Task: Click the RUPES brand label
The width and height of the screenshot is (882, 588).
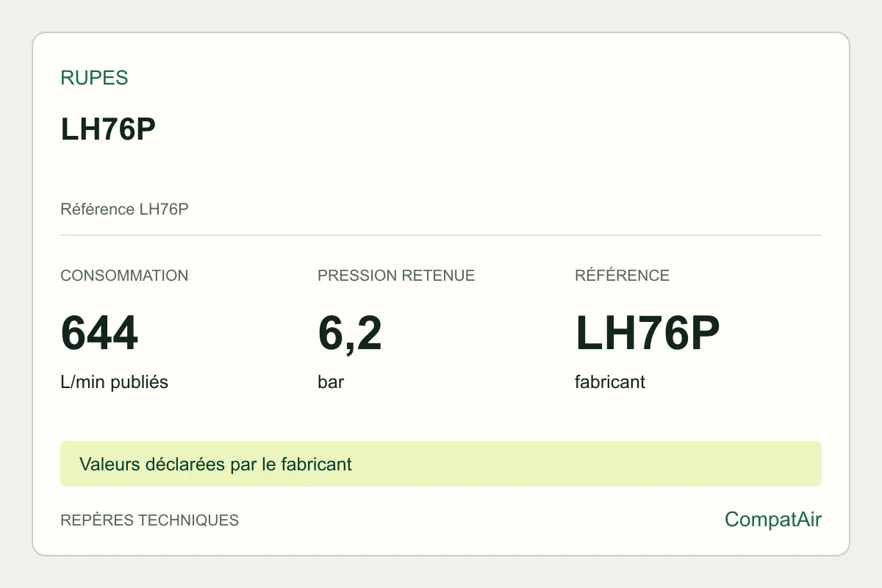Action: pyautogui.click(x=94, y=78)
